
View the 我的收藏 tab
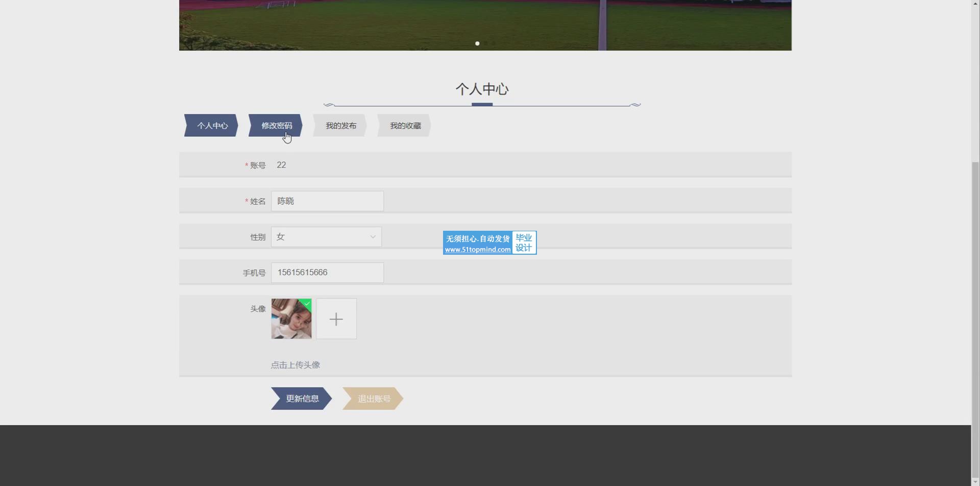[x=404, y=126]
